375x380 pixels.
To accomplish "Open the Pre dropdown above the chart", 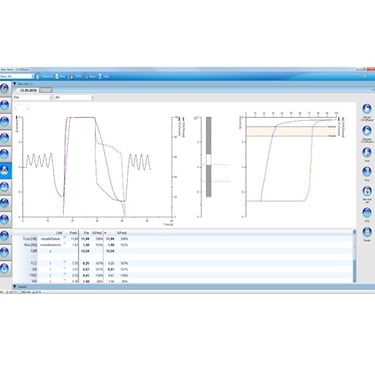I will [x=33, y=98].
